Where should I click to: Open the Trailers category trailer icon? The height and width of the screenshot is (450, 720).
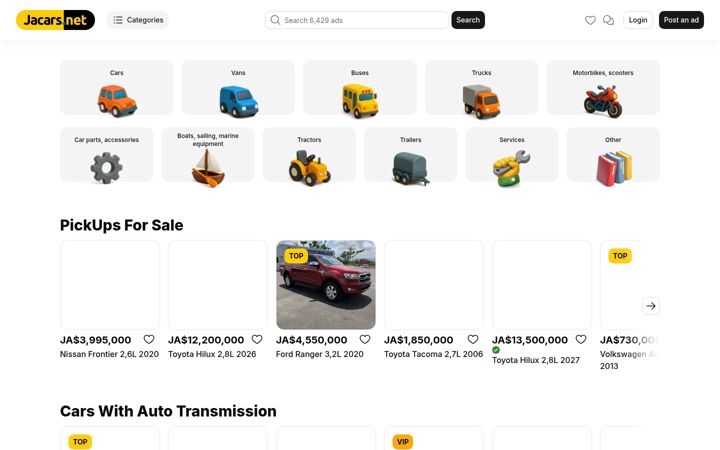click(411, 169)
